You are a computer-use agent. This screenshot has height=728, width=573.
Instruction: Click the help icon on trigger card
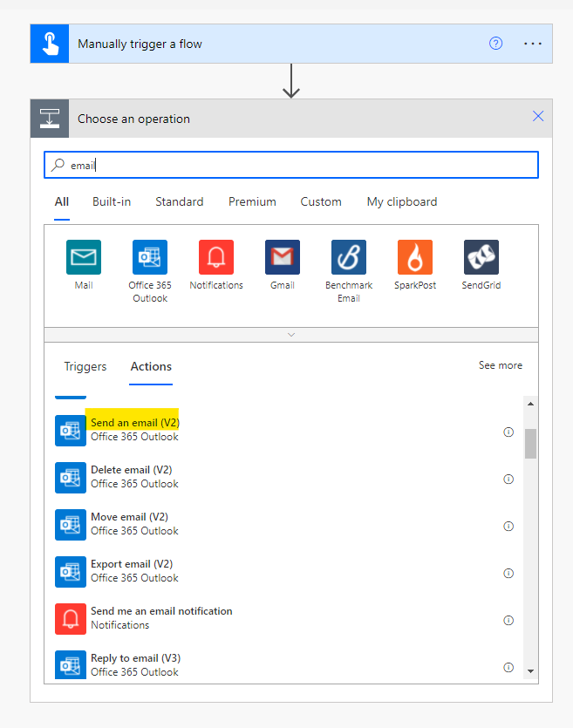click(x=495, y=44)
